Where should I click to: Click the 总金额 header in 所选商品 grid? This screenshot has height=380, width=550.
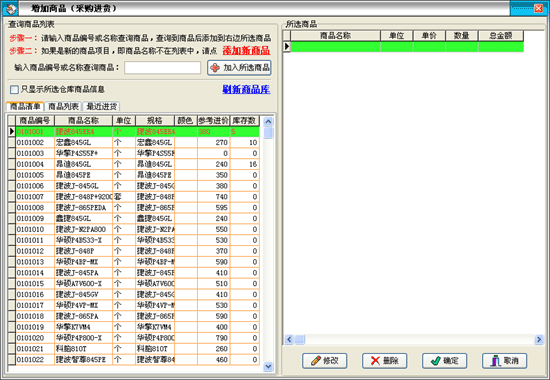(x=501, y=35)
